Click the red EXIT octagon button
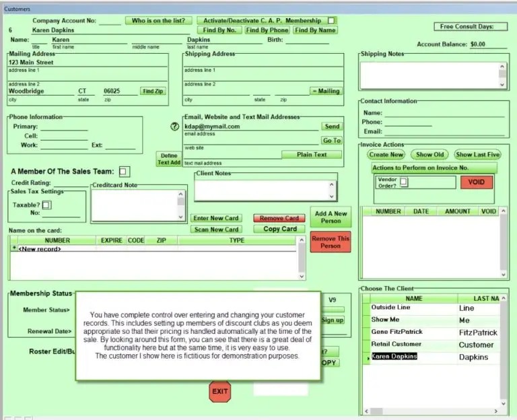The height and width of the screenshot is (420, 517). tap(220, 391)
